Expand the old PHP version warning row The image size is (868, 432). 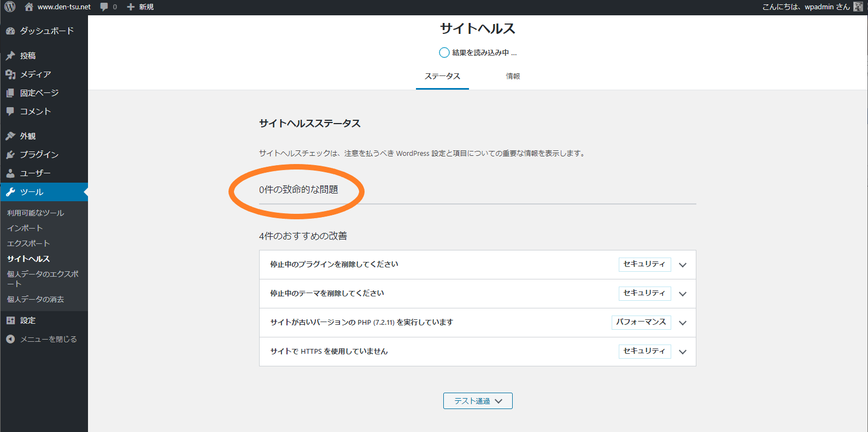pos(682,323)
